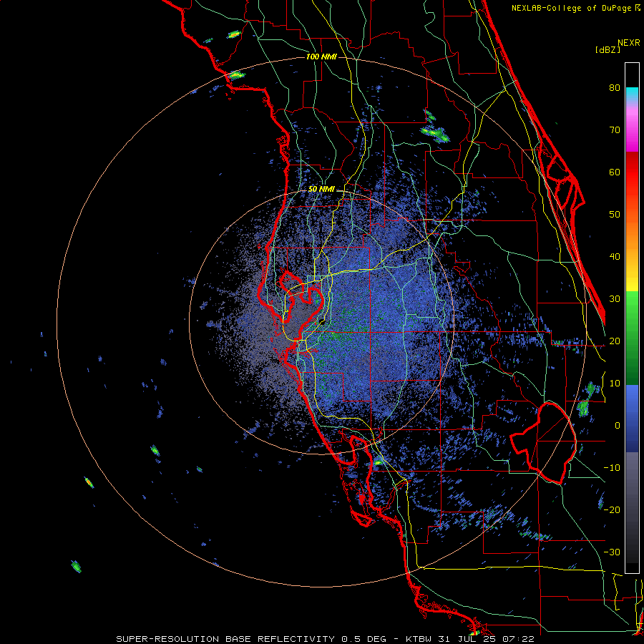This screenshot has width=644, height=644.
Task: Click the 10 value on the dBZ scale
Action: (615, 384)
